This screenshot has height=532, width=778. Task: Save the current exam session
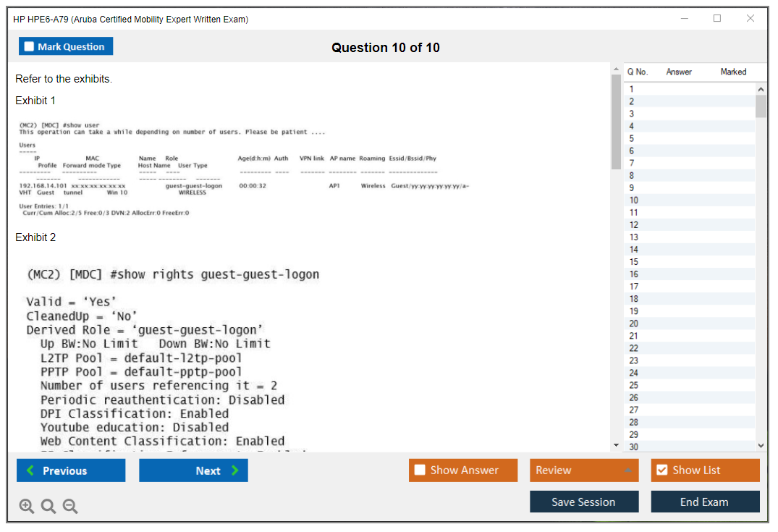(583, 502)
